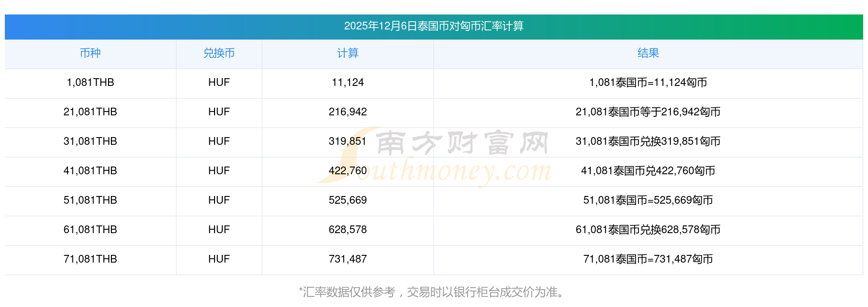Click HUF in the 61,081THB row
The width and height of the screenshot is (868, 307).
click(x=219, y=230)
